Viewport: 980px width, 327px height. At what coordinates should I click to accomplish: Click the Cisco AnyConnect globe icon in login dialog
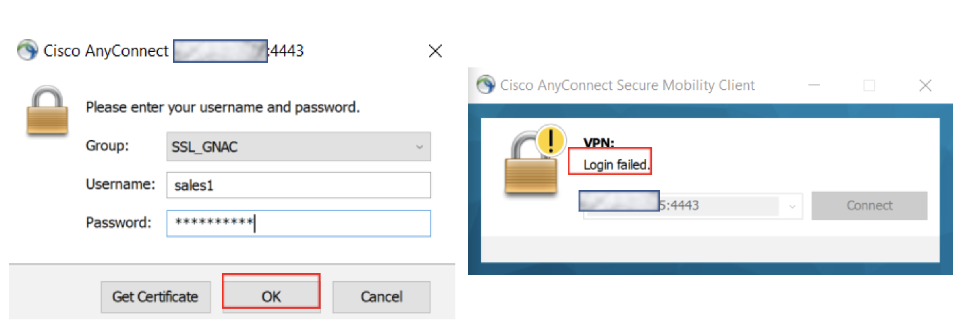pos(27,50)
